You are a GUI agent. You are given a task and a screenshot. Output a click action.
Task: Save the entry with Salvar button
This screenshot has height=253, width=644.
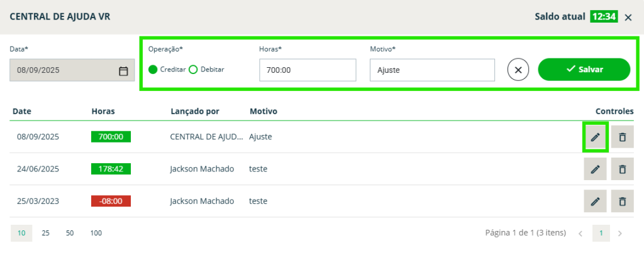pos(584,70)
